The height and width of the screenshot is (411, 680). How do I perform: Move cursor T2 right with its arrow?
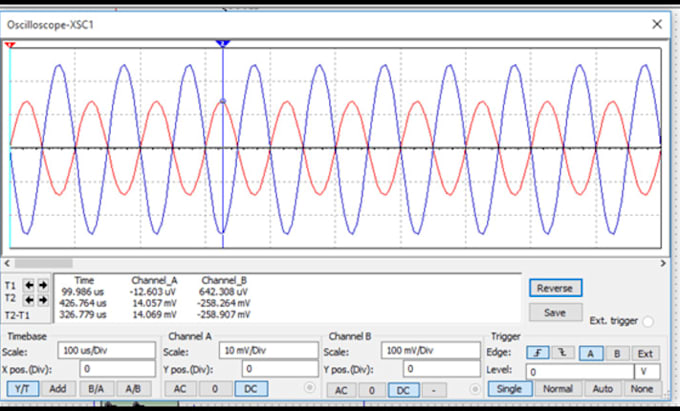(42, 300)
